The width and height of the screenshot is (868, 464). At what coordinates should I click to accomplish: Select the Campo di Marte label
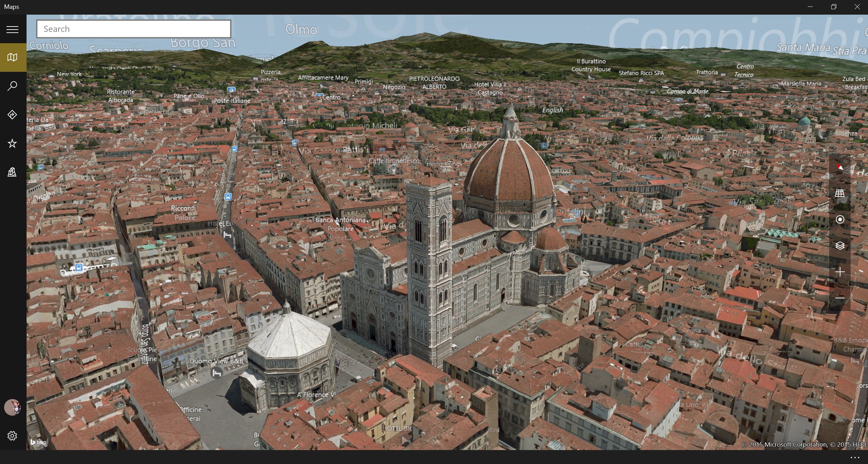click(688, 91)
